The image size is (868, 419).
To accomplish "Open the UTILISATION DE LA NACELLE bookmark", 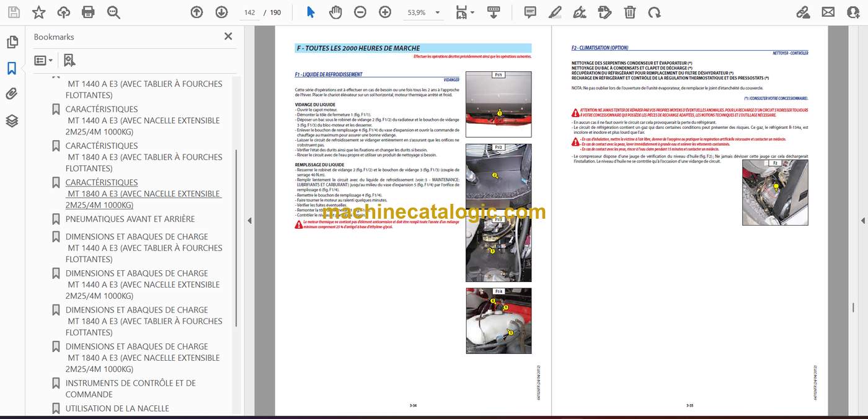I will click(117, 408).
